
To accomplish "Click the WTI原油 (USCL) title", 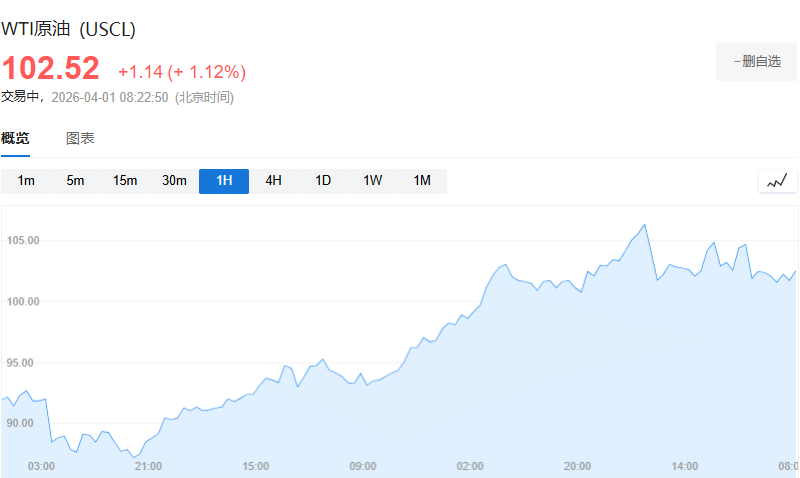I will [68, 30].
